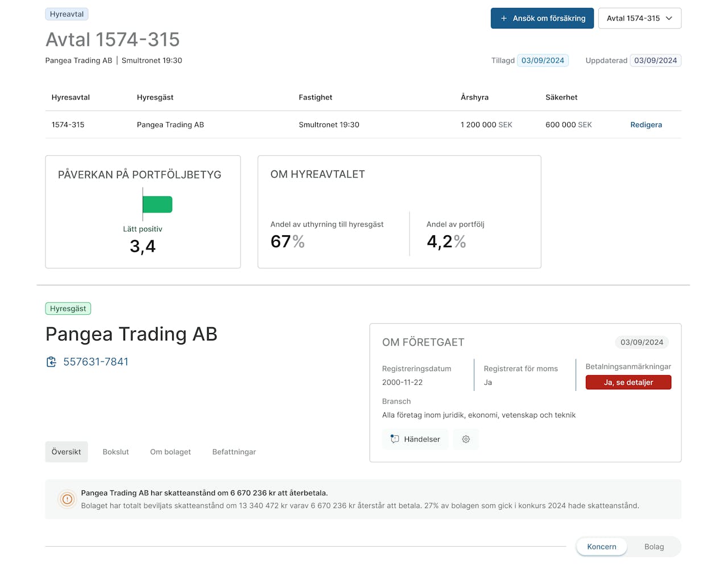This screenshot has width=728, height=566.
Task: Click Pangea Trading AB under the page title
Action: [78, 60]
